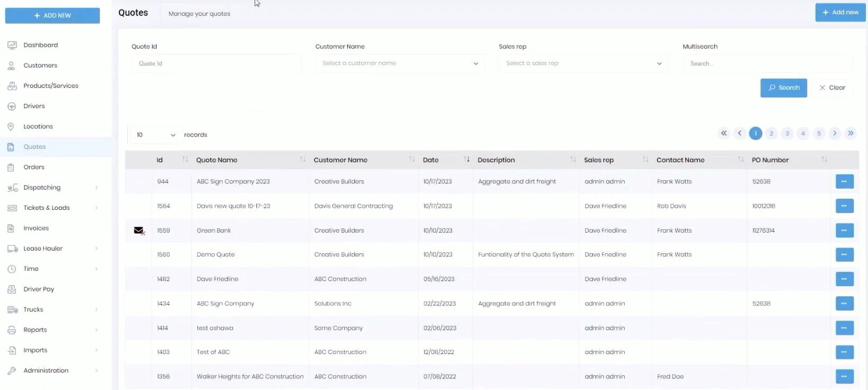Open Invoices from sidebar

(x=36, y=228)
